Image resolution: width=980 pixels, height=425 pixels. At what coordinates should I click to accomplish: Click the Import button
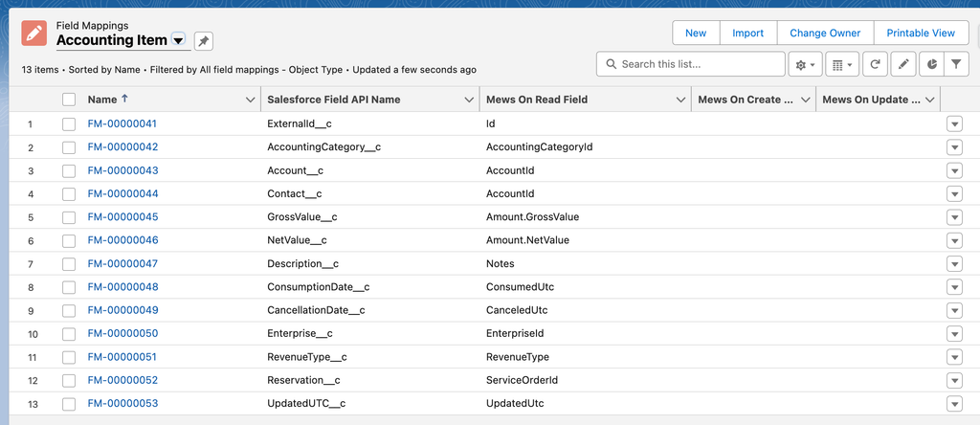click(x=748, y=34)
